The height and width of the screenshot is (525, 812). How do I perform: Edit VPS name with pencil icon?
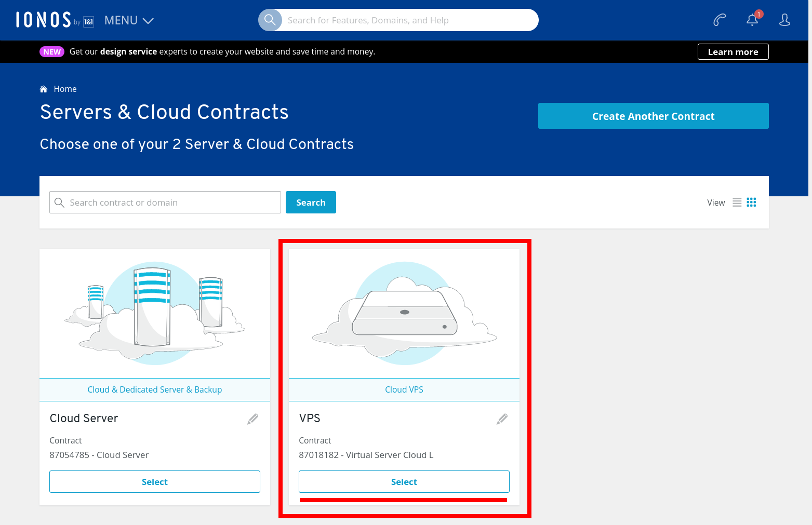click(x=502, y=419)
